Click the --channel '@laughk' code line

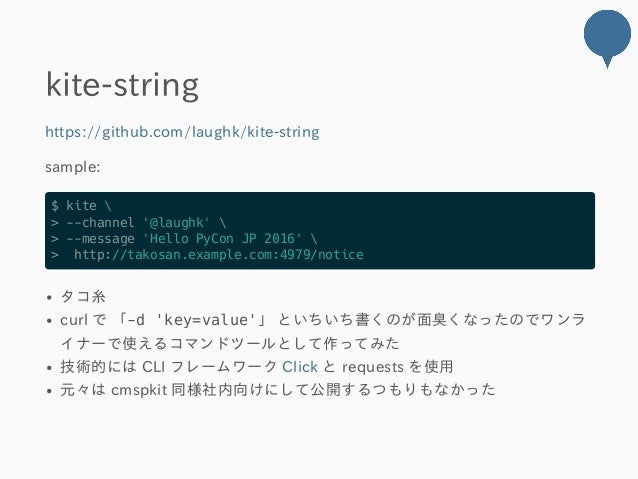pos(138,223)
